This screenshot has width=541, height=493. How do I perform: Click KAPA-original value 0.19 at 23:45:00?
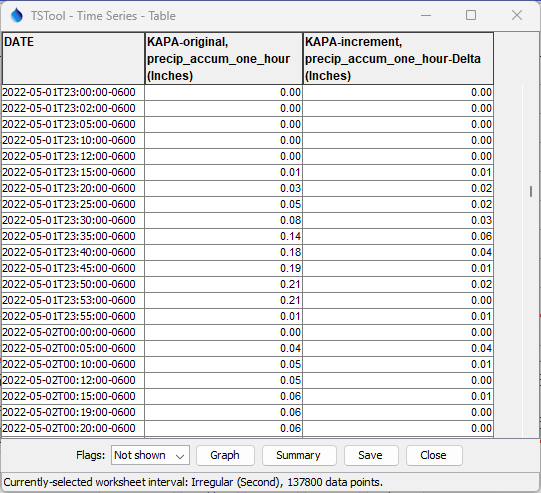tap(224, 268)
